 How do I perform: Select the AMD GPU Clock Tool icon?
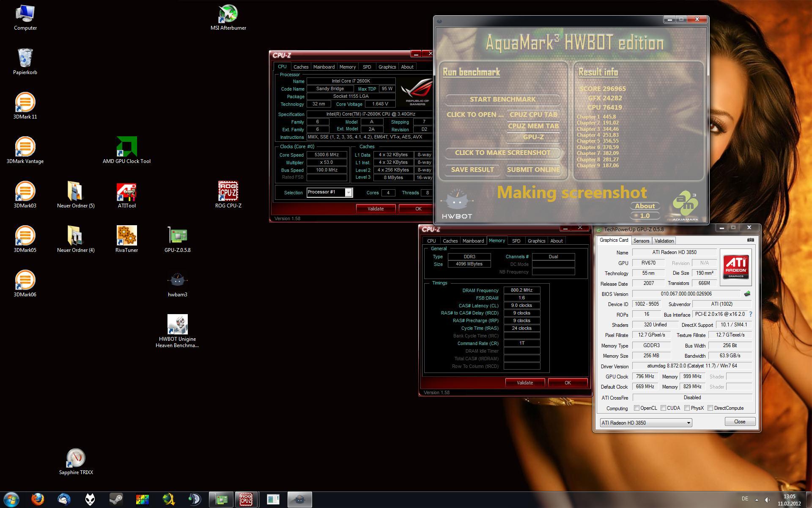pos(127,151)
